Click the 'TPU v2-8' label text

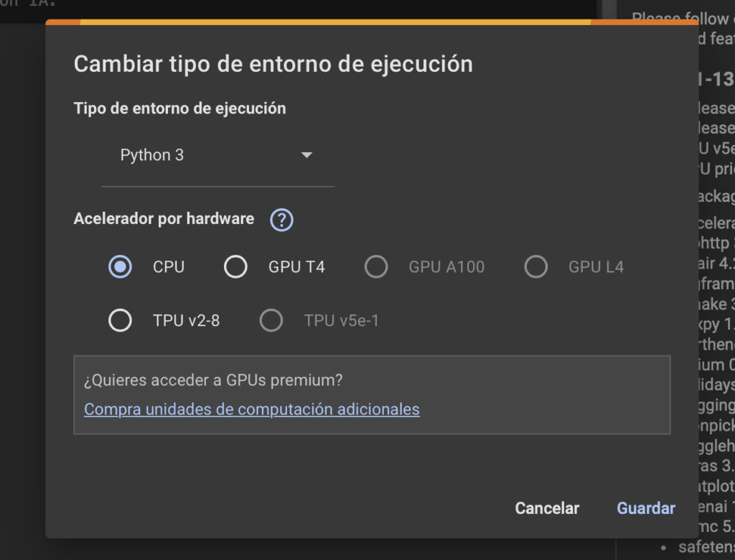[186, 321]
